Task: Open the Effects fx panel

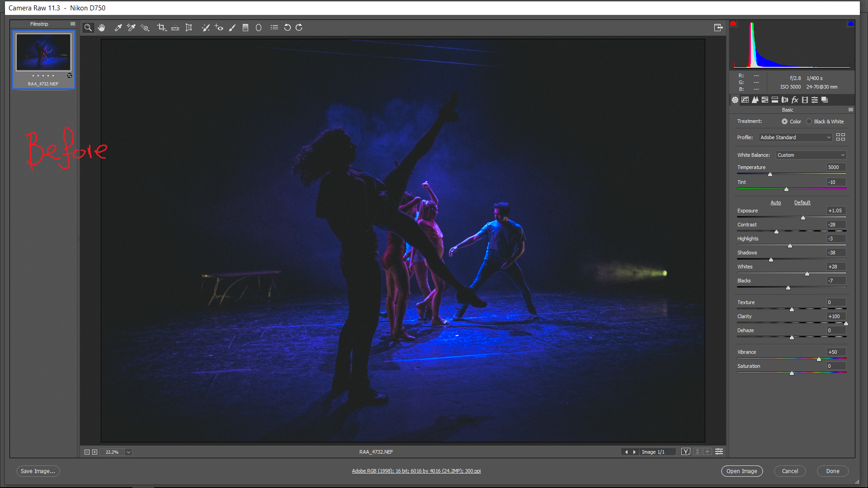Action: point(794,100)
